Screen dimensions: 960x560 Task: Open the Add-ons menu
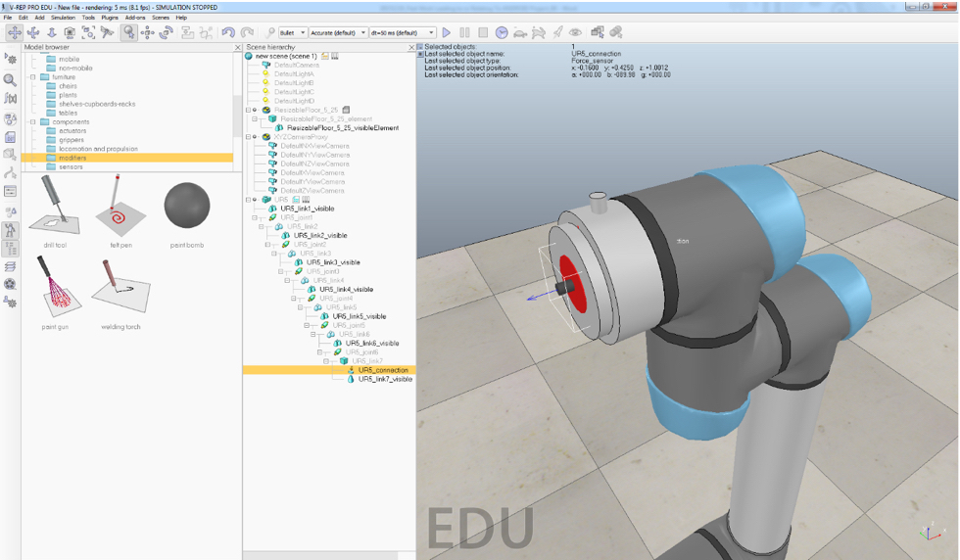pos(135,18)
